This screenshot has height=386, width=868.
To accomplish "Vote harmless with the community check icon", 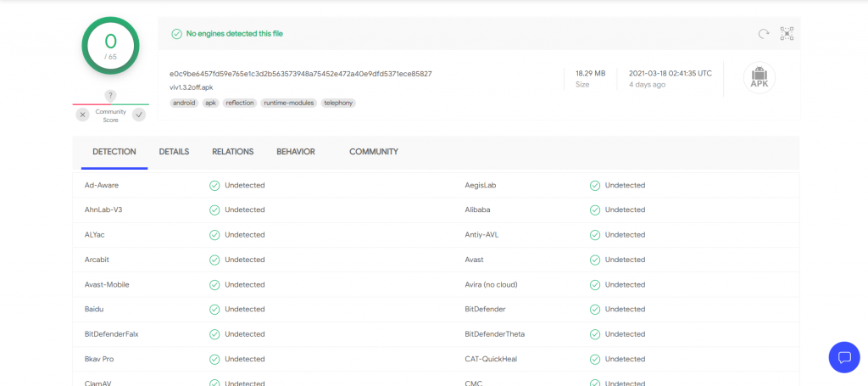I will pos(139,115).
